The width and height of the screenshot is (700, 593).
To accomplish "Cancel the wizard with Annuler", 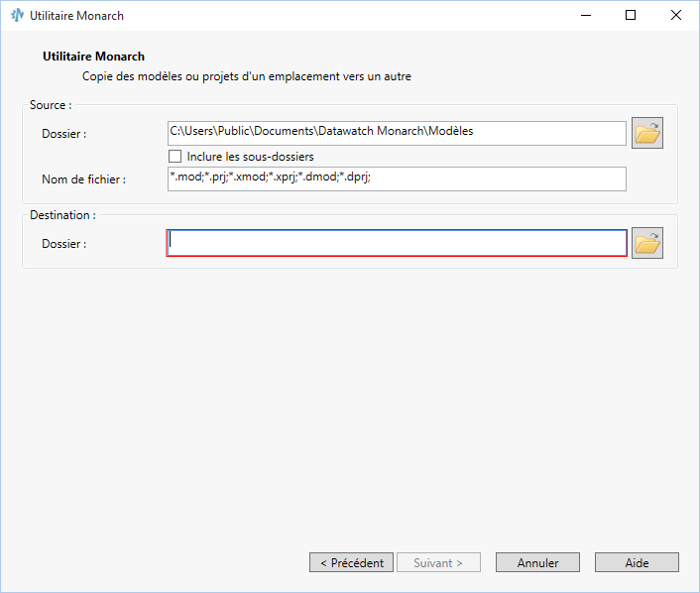I will click(x=537, y=562).
